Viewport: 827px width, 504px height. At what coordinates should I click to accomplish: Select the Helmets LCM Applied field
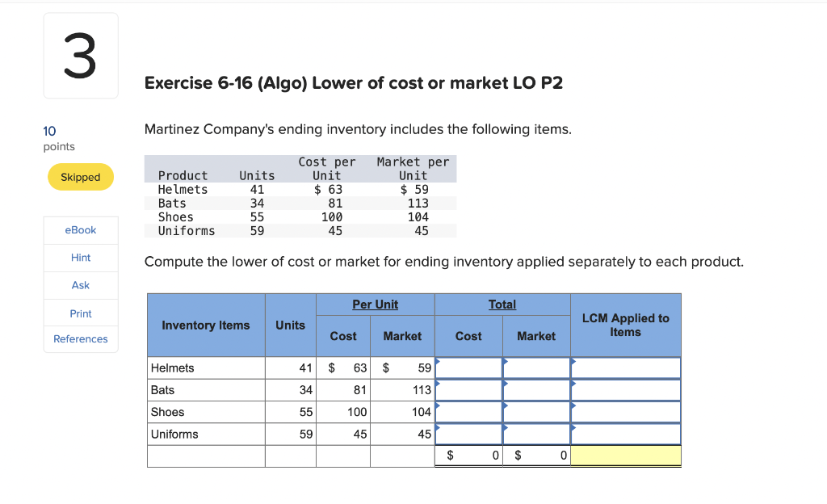pos(625,368)
